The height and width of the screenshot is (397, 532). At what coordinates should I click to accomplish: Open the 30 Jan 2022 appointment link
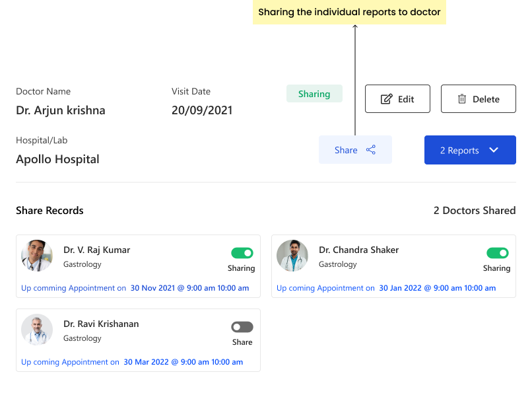coord(438,288)
